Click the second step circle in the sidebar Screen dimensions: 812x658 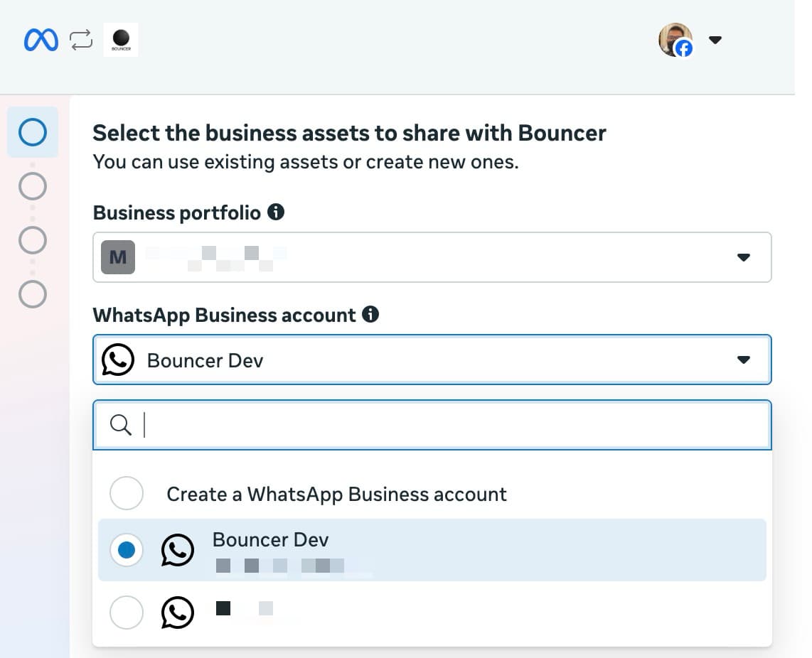[31, 186]
